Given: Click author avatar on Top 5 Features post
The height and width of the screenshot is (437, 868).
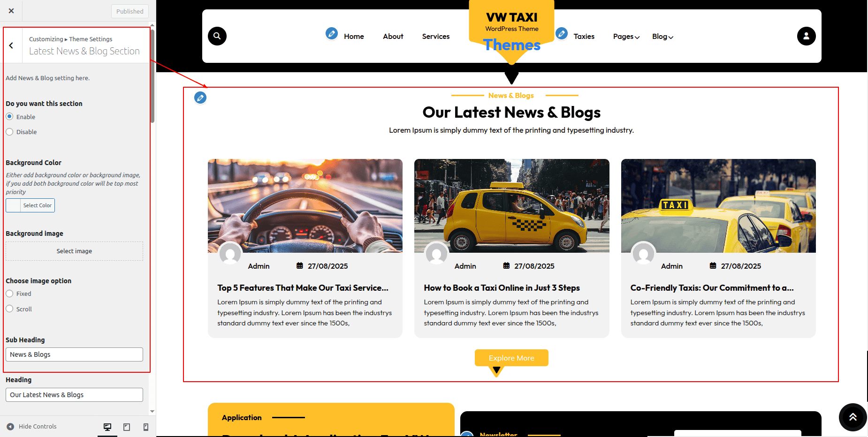Looking at the screenshot, I should 230,253.
